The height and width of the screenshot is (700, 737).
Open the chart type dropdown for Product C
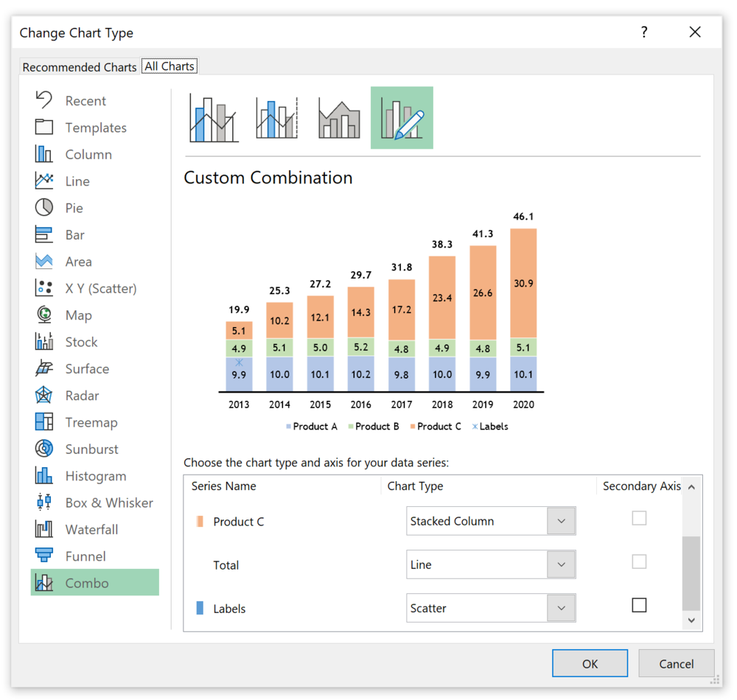(562, 521)
